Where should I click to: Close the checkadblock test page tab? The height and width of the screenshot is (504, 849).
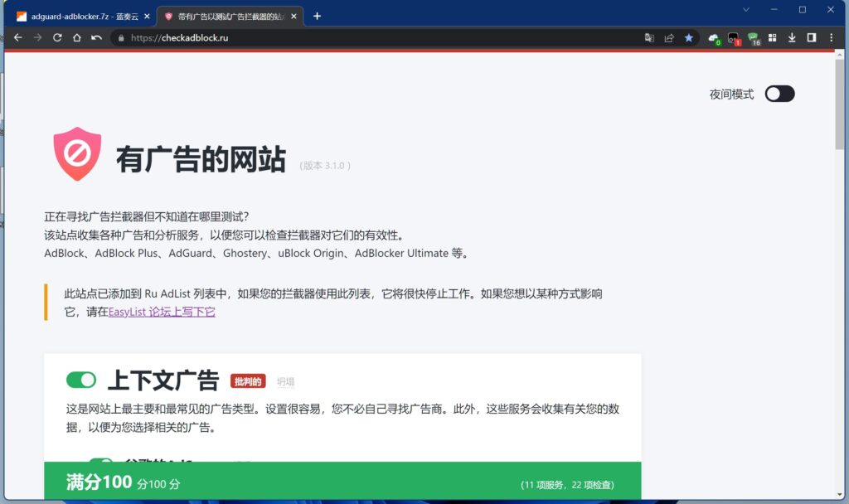(294, 17)
